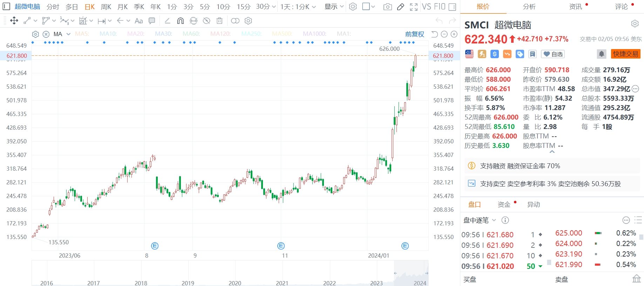
Task: Toggle 前复权 price adjustment
Action: (x=415, y=34)
